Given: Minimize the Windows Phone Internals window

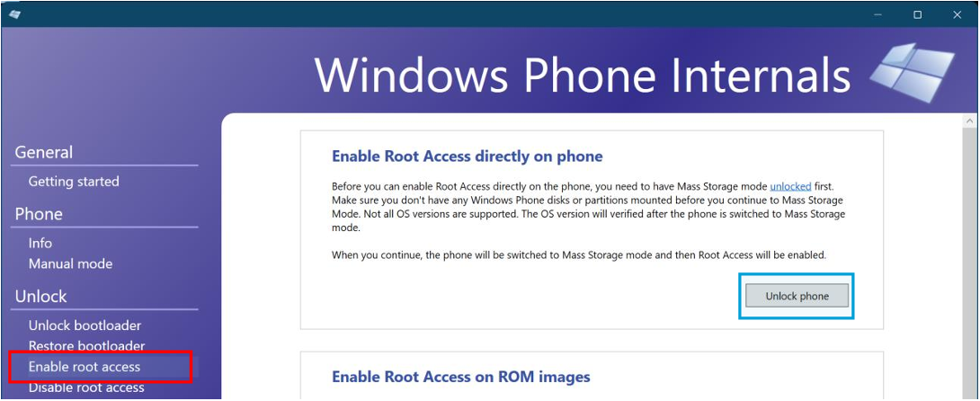Looking at the screenshot, I should (877, 14).
